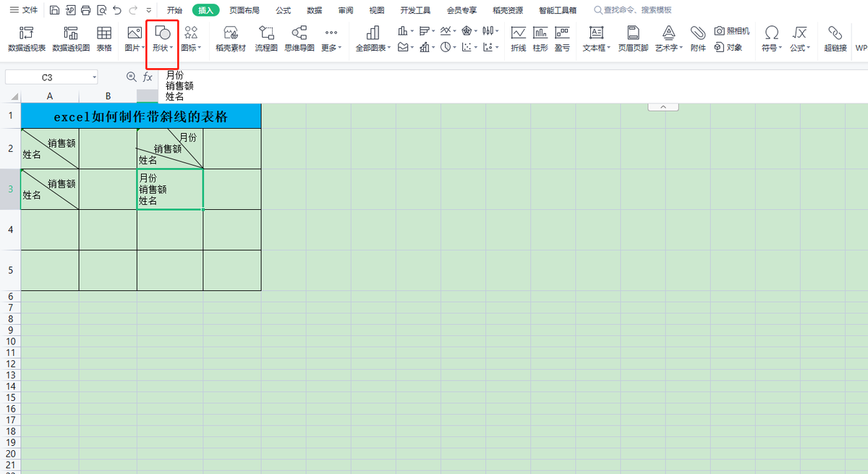This screenshot has width=868, height=474.
Task: Open the 文本框 text box dropdown
Action: click(x=597, y=39)
